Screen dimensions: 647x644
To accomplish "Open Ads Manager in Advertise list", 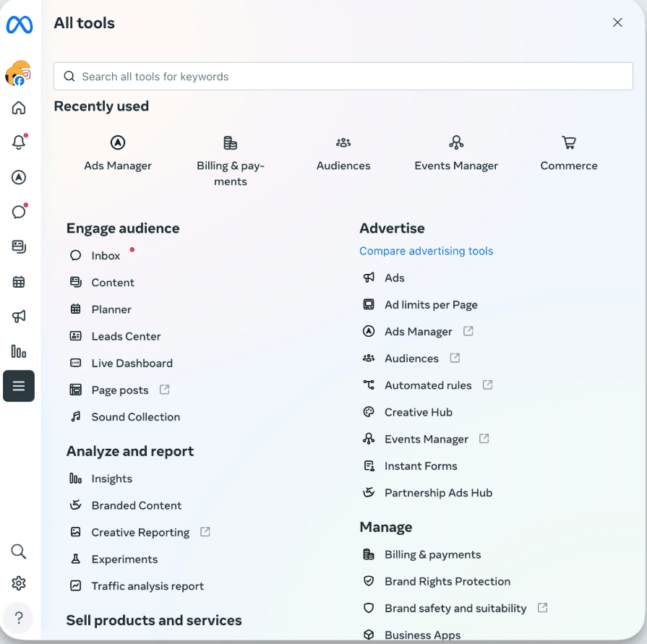I will pyautogui.click(x=408, y=331).
